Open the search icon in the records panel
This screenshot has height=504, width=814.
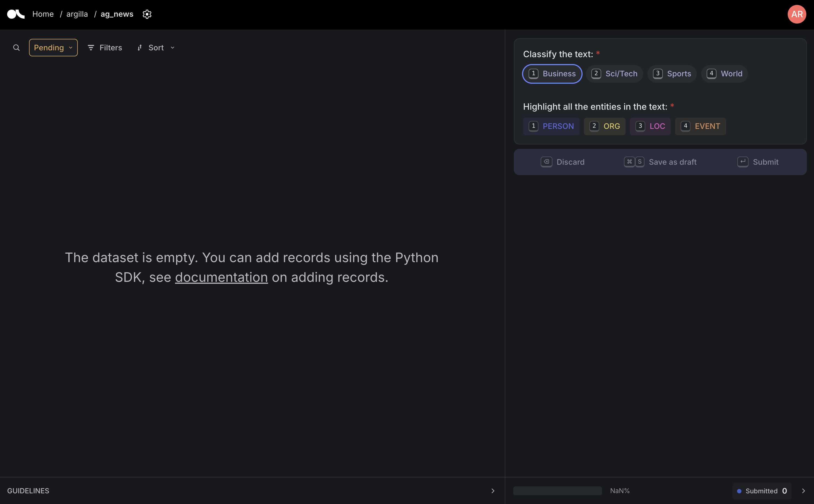[16, 47]
